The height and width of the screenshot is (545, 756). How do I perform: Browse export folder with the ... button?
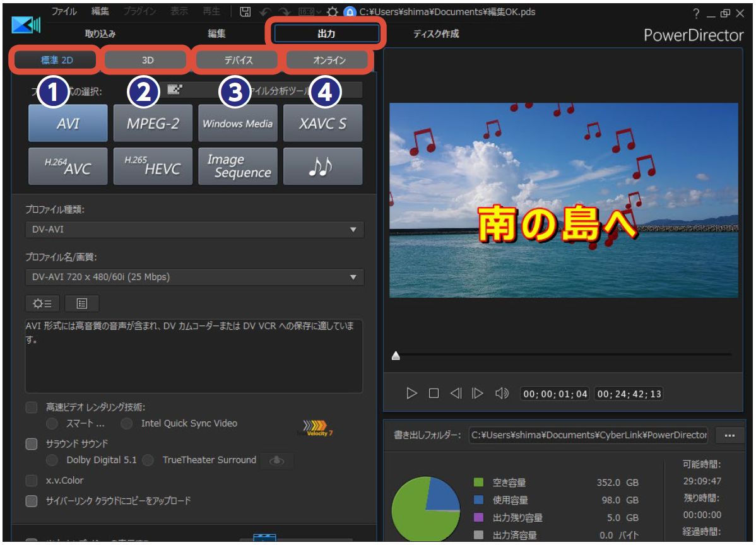click(x=729, y=435)
